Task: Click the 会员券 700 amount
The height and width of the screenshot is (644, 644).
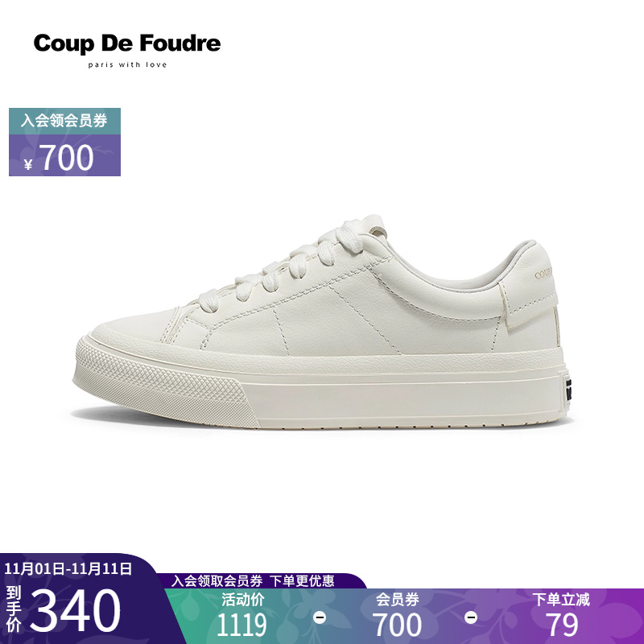Action: [397, 625]
